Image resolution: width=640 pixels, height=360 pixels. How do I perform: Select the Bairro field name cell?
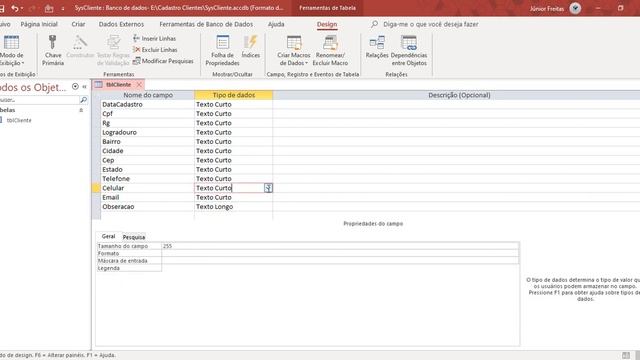(x=148, y=142)
